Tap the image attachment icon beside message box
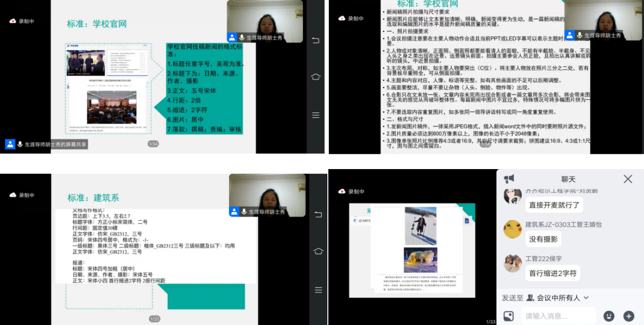Image resolution: width=644 pixels, height=325 pixels. pos(508,316)
